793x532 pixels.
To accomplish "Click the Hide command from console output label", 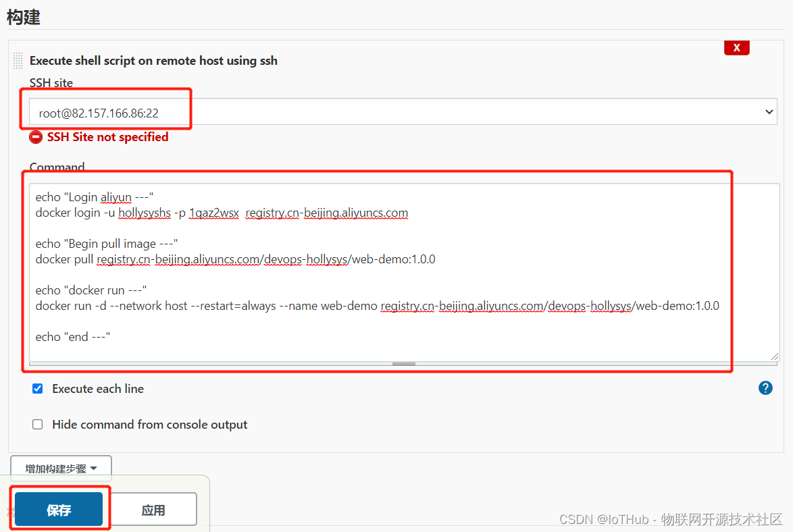I will coord(150,424).
